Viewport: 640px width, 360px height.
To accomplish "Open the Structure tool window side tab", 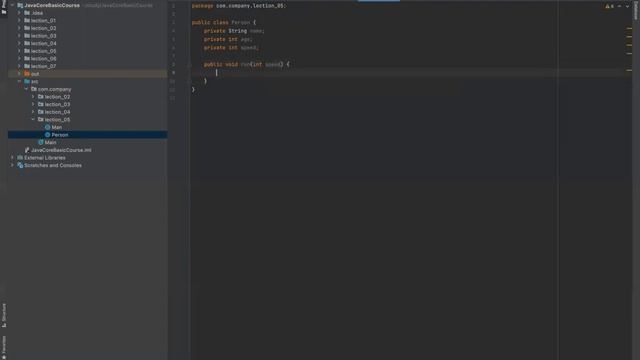I will click(x=4, y=315).
